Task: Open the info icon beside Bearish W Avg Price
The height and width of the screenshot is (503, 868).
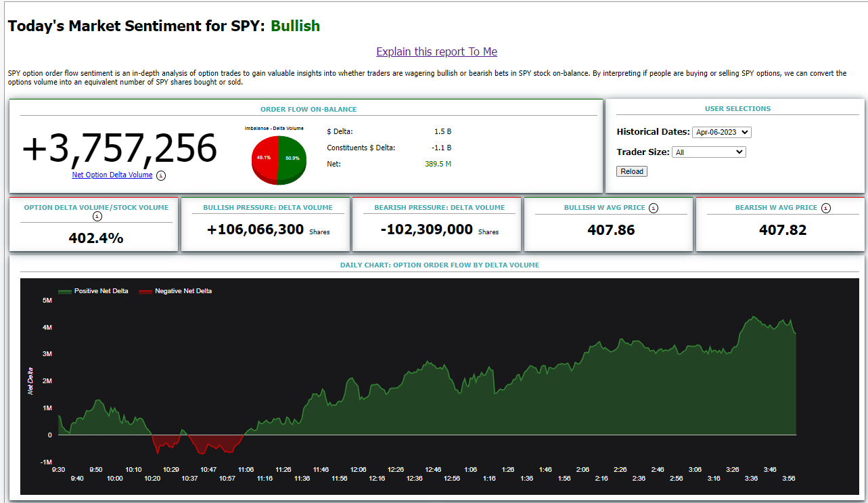Action: [x=826, y=208]
